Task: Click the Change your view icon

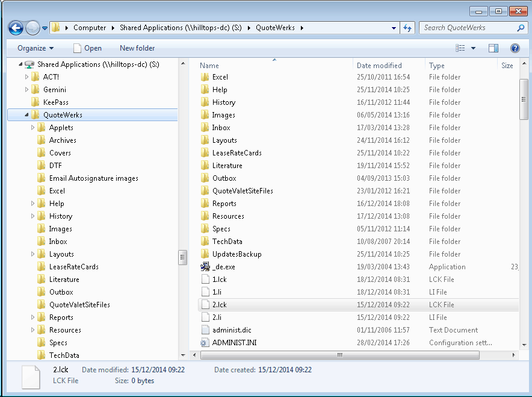Action: (x=460, y=48)
